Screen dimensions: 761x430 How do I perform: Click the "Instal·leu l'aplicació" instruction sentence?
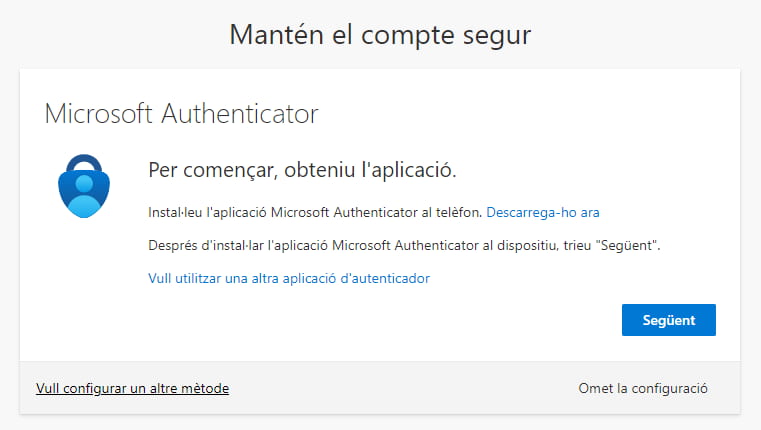[314, 212]
